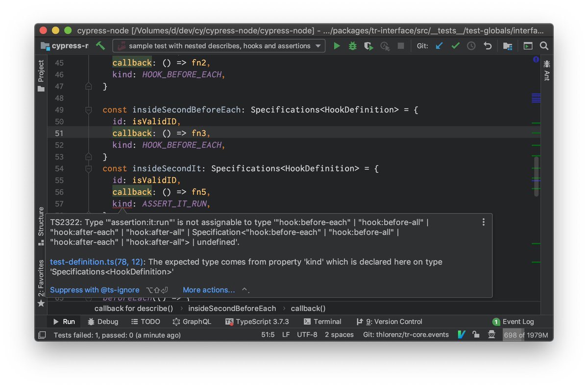This screenshot has height=387, width=588.
Task: Open the TODO tool window
Action: pyautogui.click(x=146, y=322)
